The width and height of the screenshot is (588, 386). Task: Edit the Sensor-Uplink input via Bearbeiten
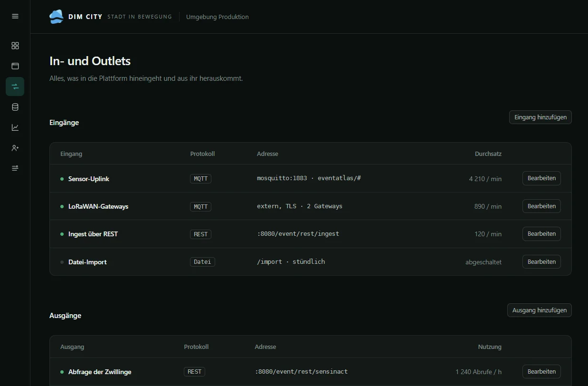[x=541, y=178]
